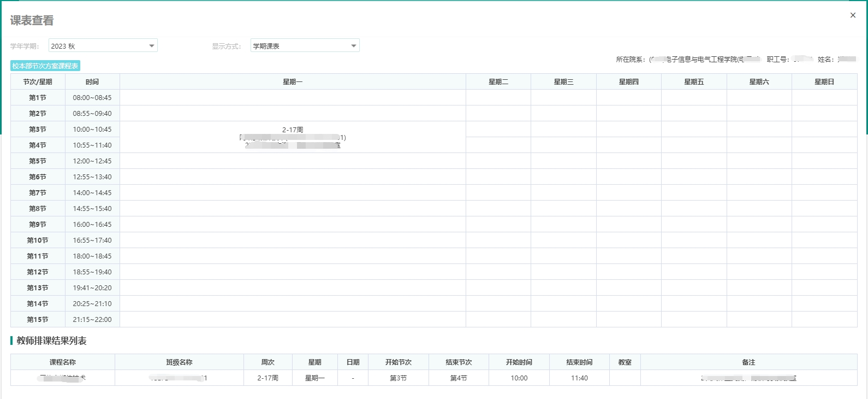Click the 星期二 column header
This screenshot has height=399, width=868.
tap(498, 81)
